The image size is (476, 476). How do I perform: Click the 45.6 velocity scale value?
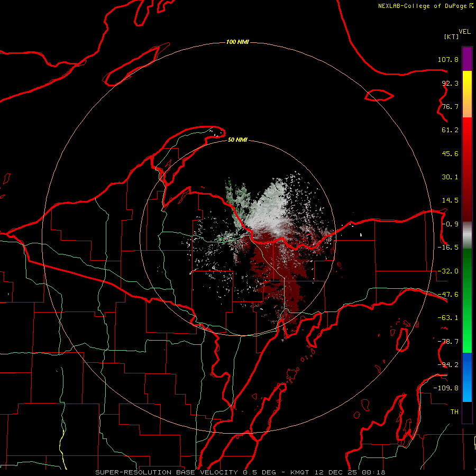click(450, 153)
